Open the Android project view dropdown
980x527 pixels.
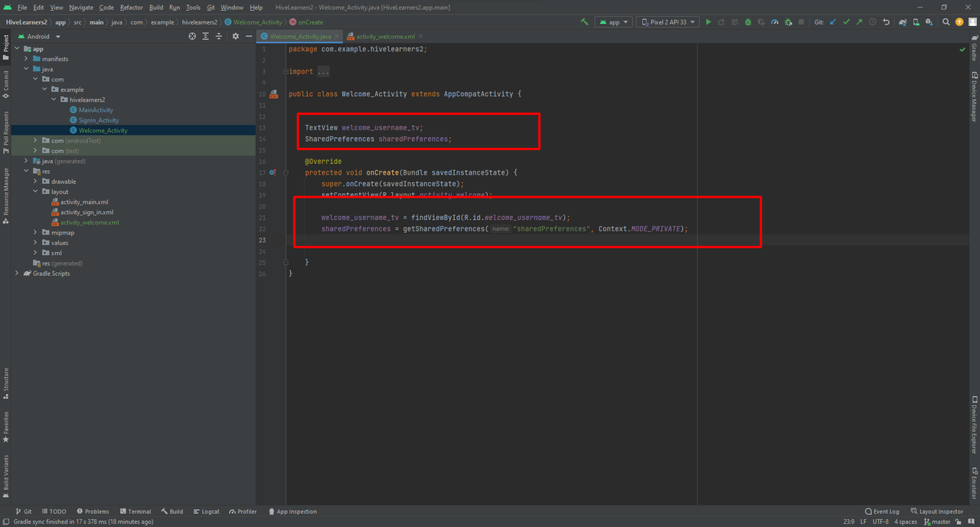click(x=38, y=36)
